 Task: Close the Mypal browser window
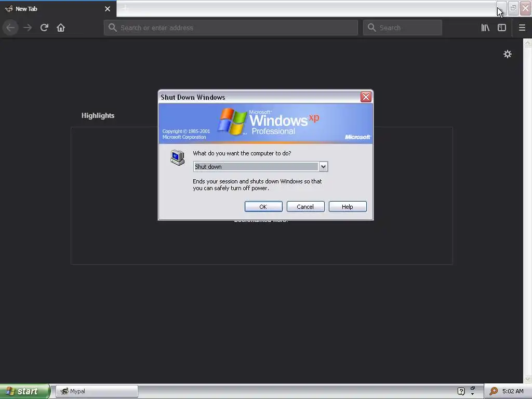[x=526, y=8]
